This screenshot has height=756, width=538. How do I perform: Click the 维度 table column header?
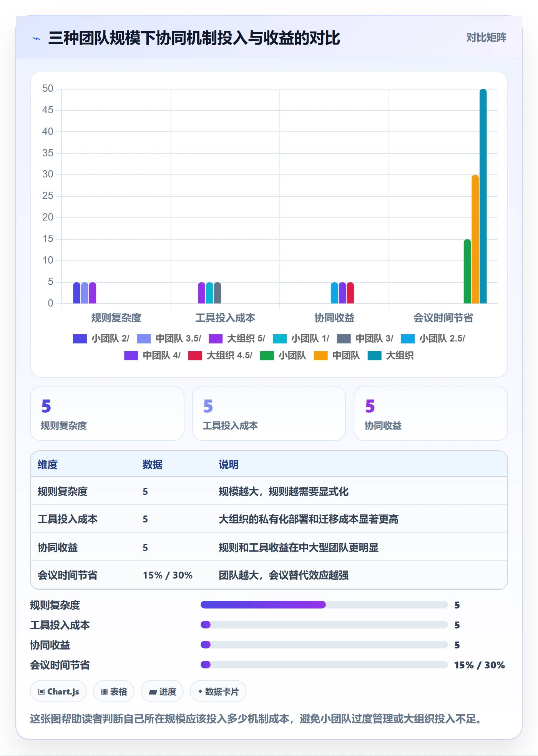click(x=48, y=464)
